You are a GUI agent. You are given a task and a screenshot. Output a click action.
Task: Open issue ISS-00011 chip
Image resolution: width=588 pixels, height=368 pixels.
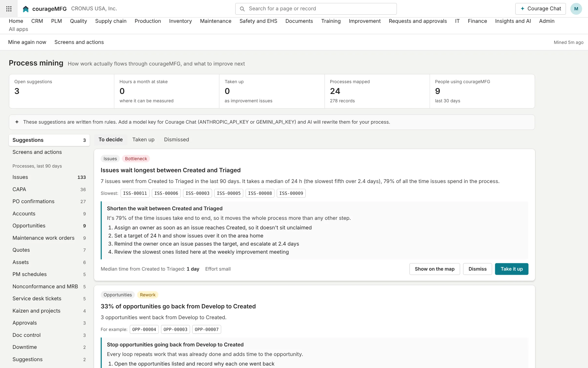[x=135, y=193]
